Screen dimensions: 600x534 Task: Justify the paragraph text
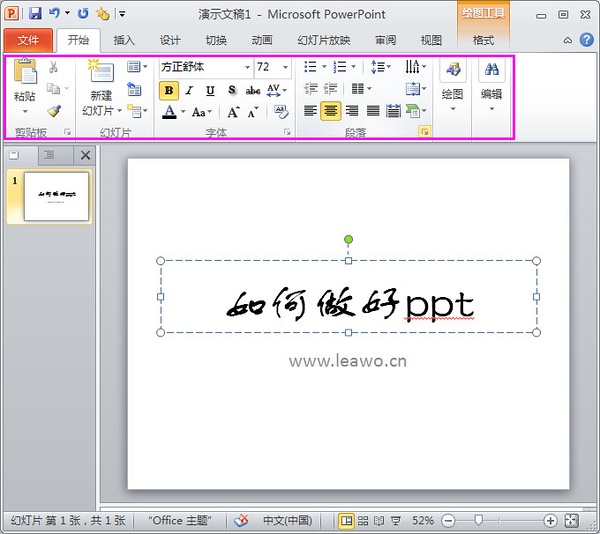click(373, 111)
